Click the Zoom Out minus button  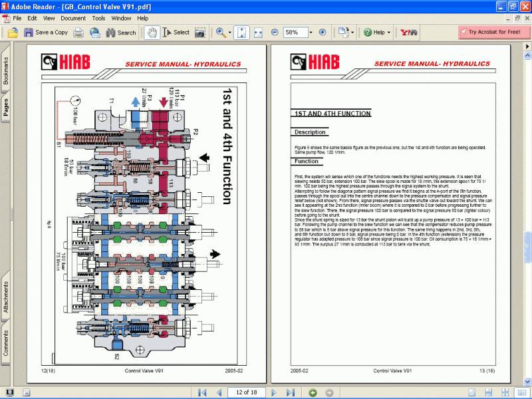[x=275, y=32]
